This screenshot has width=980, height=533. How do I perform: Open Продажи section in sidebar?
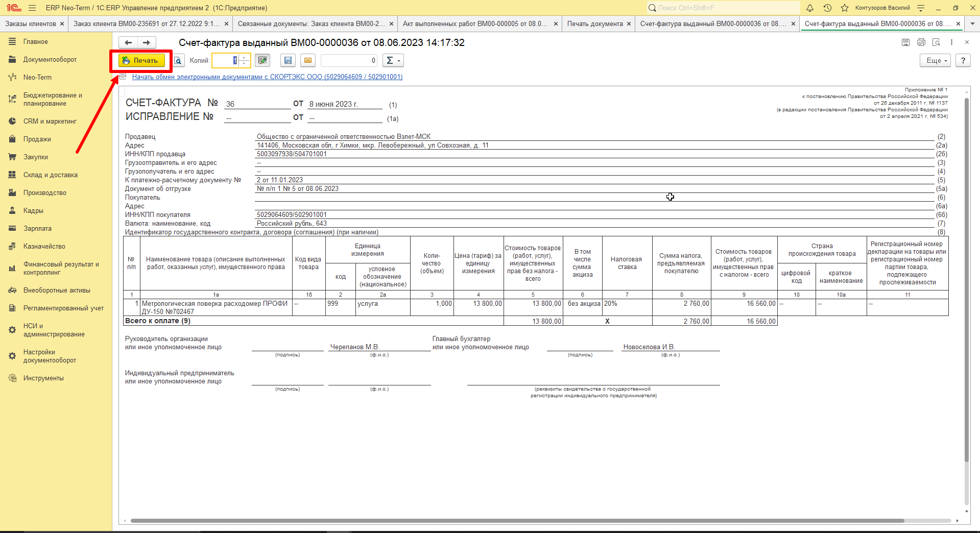tap(37, 139)
